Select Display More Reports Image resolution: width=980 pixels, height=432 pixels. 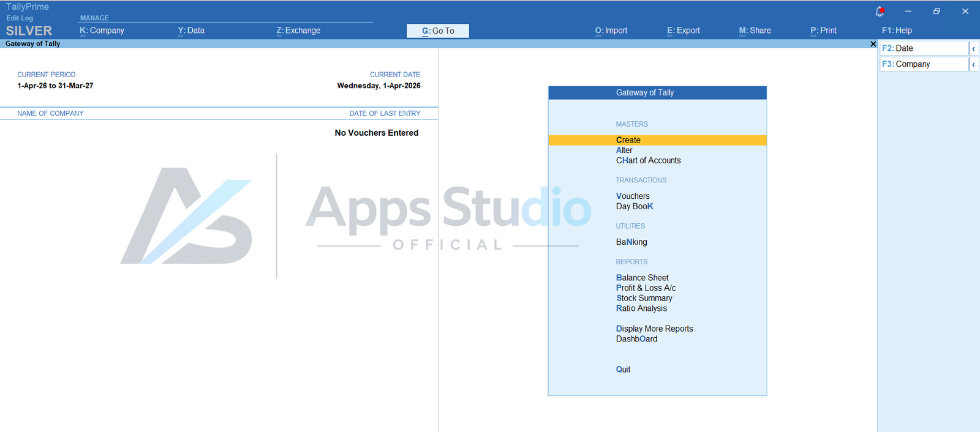[654, 329]
